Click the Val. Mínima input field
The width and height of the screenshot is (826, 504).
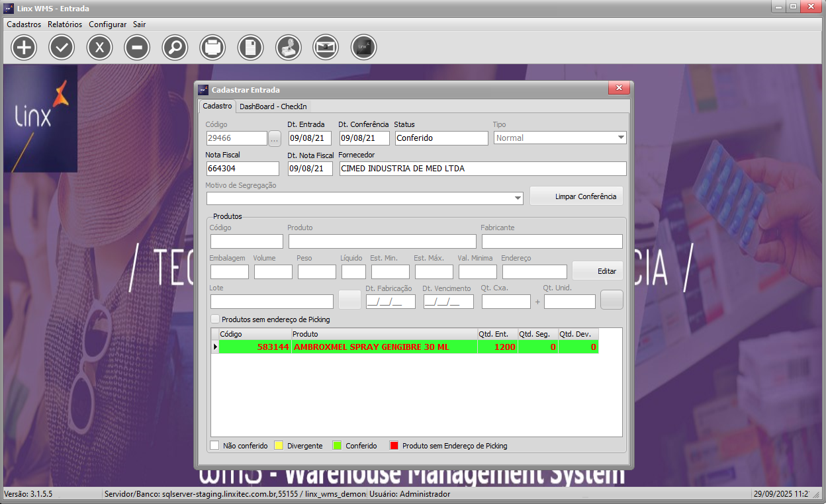pos(478,271)
